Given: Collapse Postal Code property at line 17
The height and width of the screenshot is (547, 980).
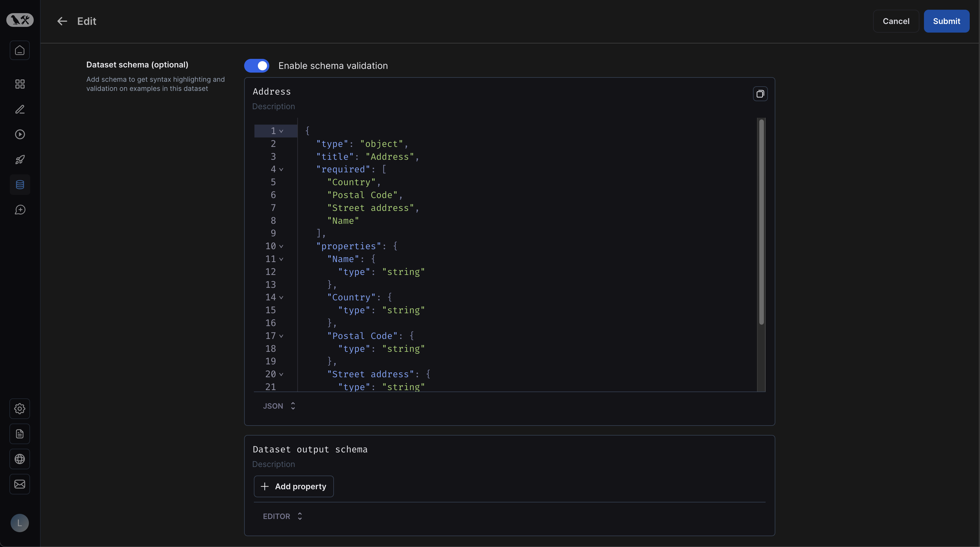Looking at the screenshot, I should [x=281, y=336].
